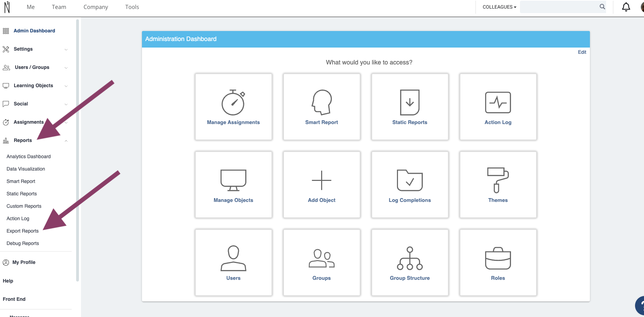The image size is (644, 317).
Task: Click the search magnifier icon
Action: pos(602,7)
